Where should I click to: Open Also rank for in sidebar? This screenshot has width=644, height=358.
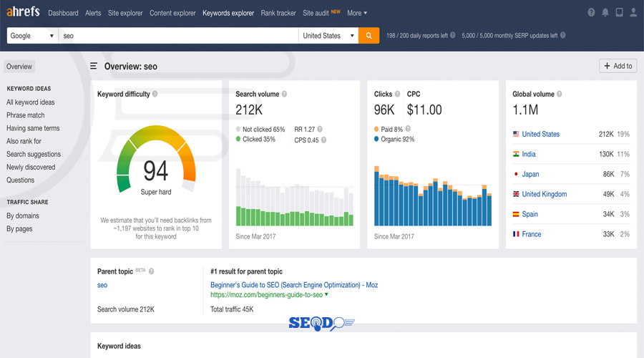click(x=24, y=141)
